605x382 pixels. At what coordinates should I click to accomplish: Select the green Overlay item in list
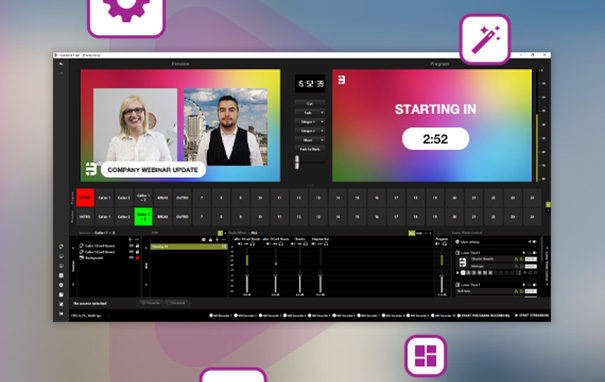coord(189,246)
